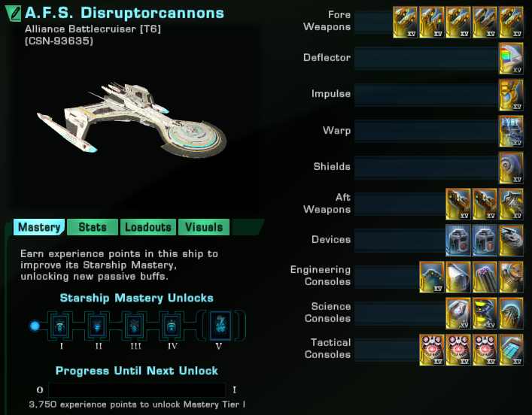
Task: Click the Mastery tier V unlock icon
Action: (x=220, y=326)
